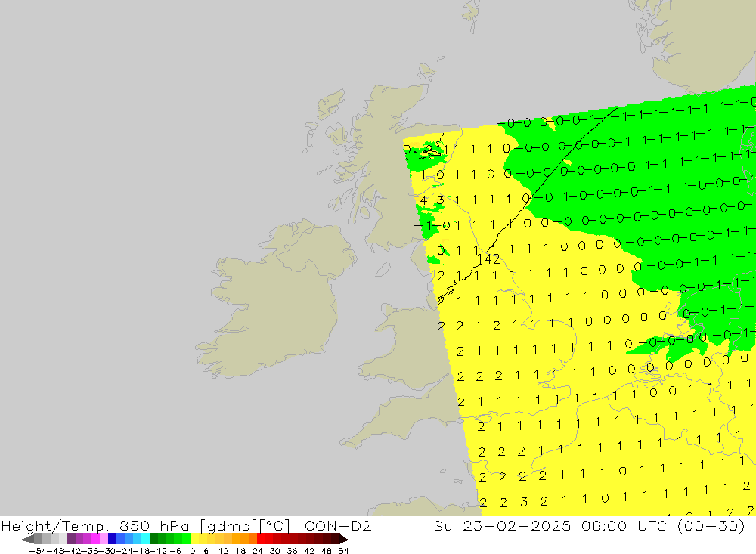This screenshot has height=554, width=756.
Task: Pick the light pink legend swatch before -30
Action: coord(104,539)
